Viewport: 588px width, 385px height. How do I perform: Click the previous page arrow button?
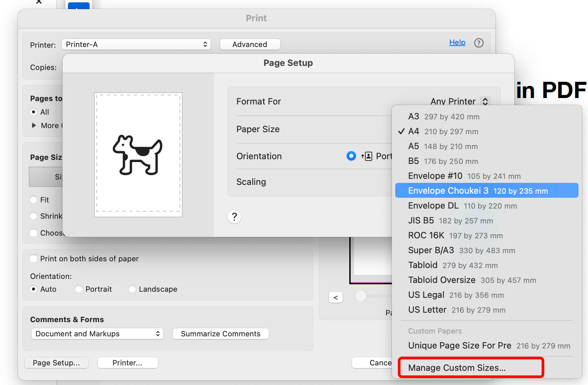tap(335, 297)
